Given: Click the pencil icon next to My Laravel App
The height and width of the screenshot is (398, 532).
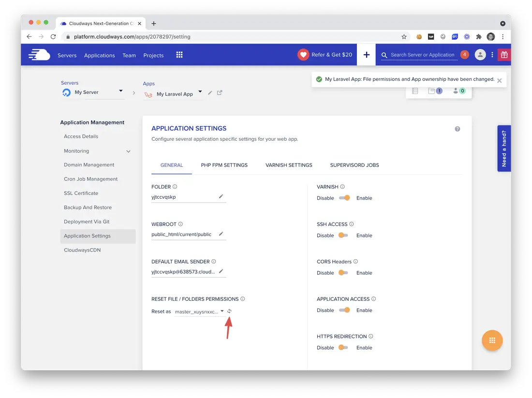Looking at the screenshot, I should coord(210,93).
